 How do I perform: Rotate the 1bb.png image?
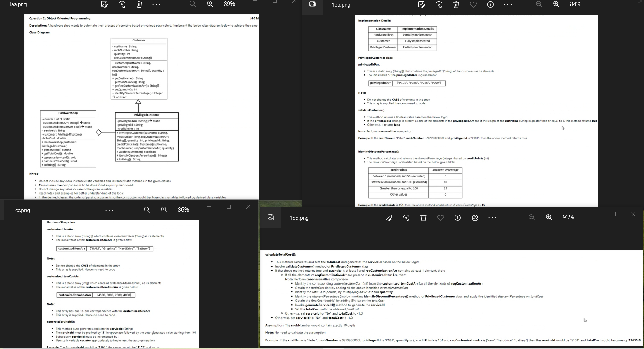point(439,4)
